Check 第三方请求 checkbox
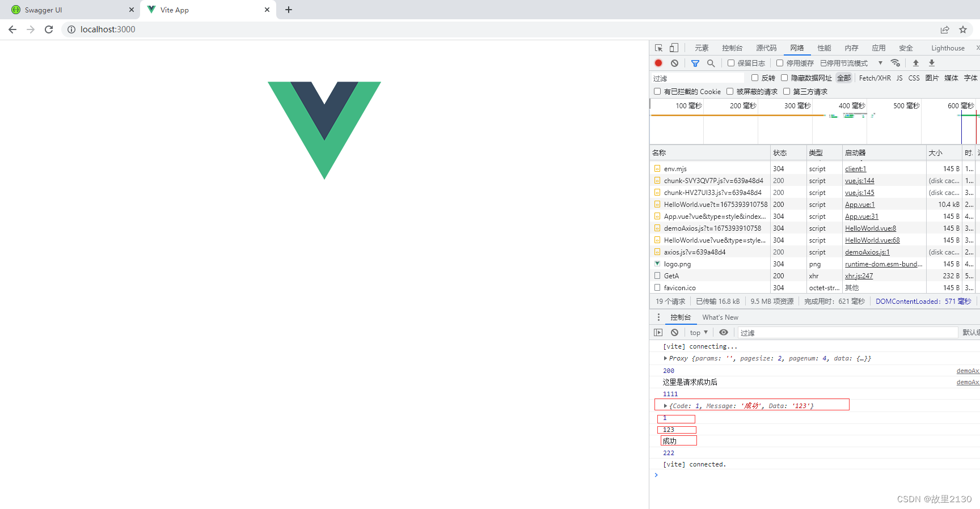The image size is (980, 509). tap(787, 91)
